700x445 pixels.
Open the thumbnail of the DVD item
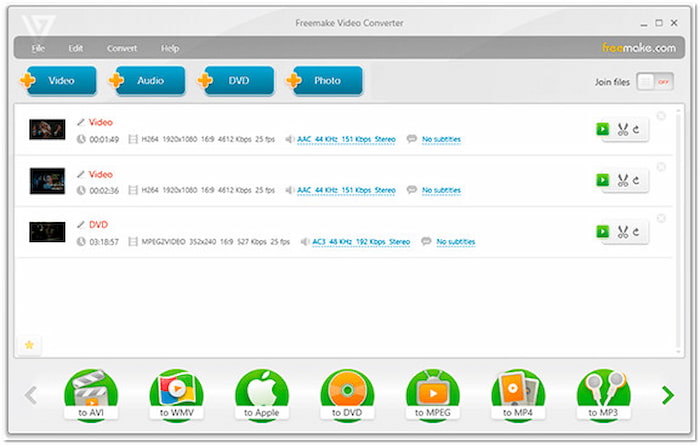47,232
